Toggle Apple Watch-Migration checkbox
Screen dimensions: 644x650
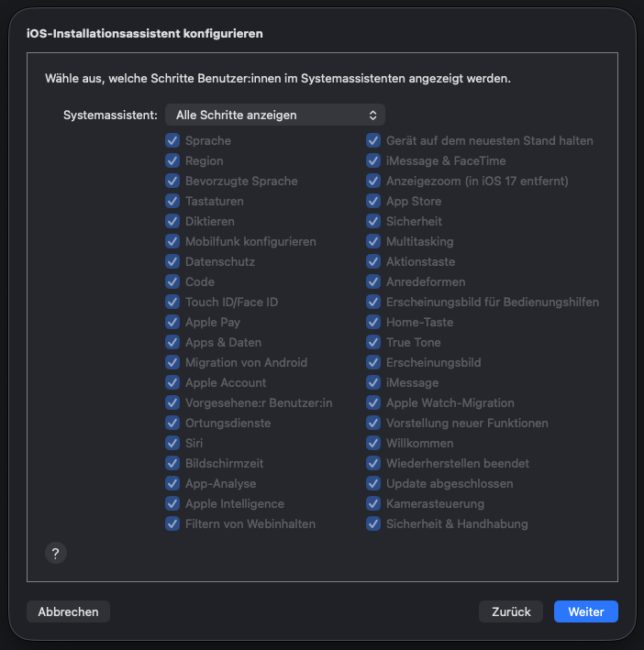coord(373,403)
